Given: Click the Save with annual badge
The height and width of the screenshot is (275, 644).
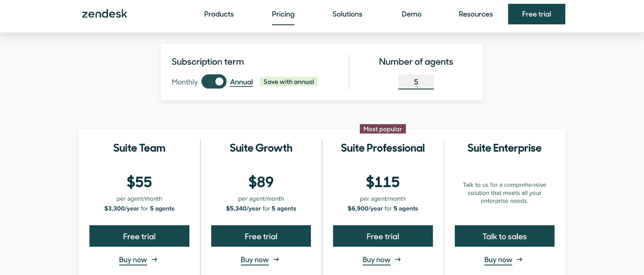Looking at the screenshot, I should (288, 81).
